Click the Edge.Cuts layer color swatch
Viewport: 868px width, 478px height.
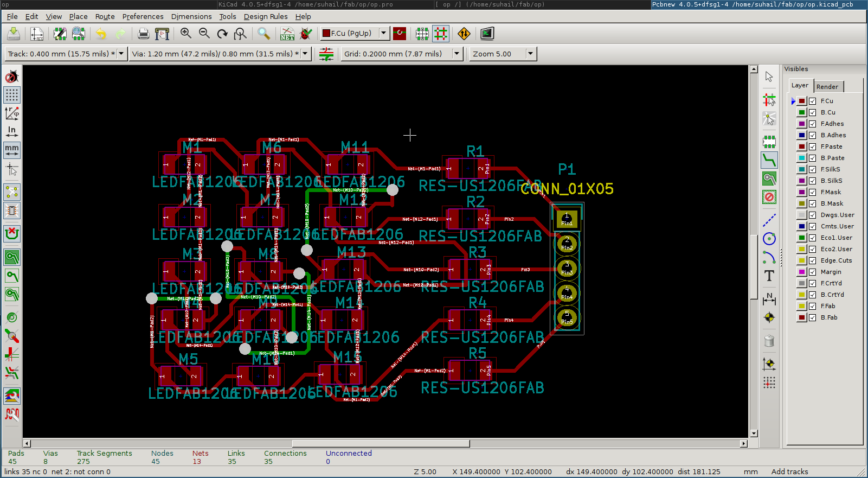point(801,260)
